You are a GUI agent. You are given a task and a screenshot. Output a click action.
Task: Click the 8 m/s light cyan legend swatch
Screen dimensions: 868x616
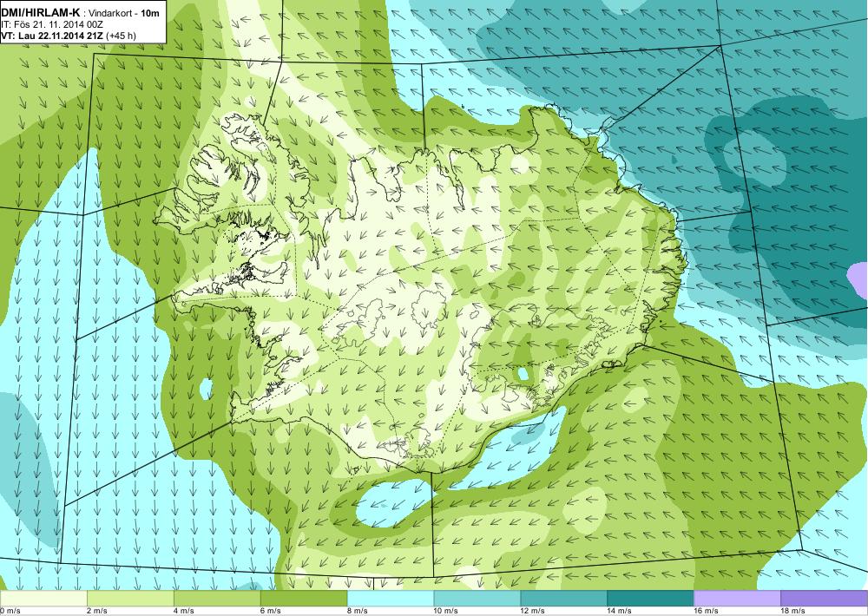pos(391,599)
